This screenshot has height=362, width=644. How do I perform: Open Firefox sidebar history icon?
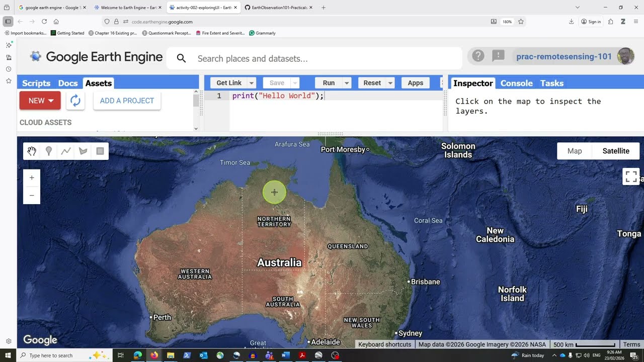tap(9, 69)
